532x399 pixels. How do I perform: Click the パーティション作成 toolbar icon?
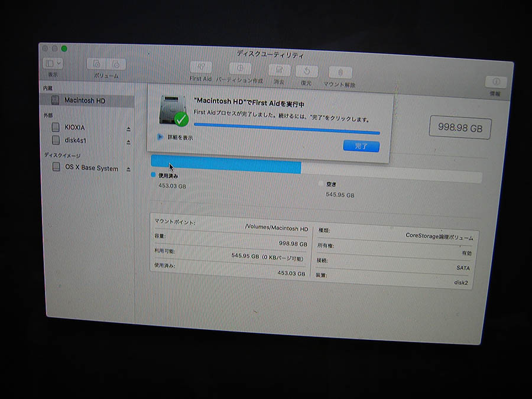tap(240, 69)
